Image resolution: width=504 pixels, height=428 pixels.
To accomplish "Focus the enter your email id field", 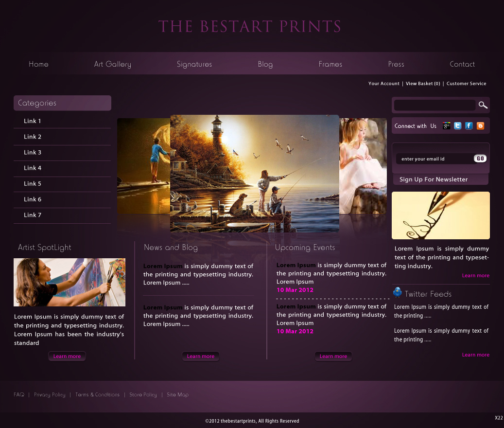I will click(434, 159).
